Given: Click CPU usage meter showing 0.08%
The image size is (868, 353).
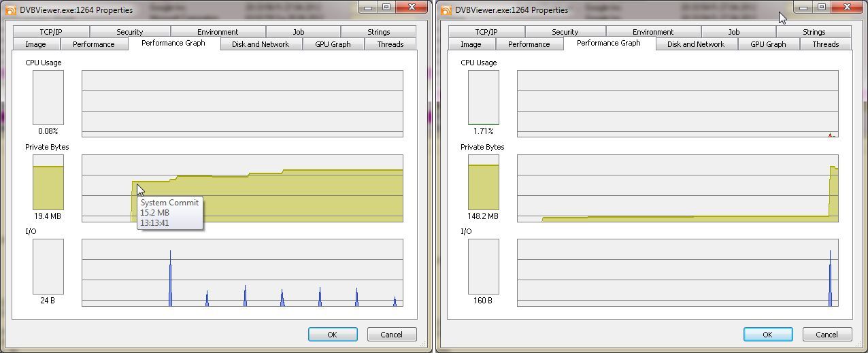Looking at the screenshot, I should coord(48,97).
